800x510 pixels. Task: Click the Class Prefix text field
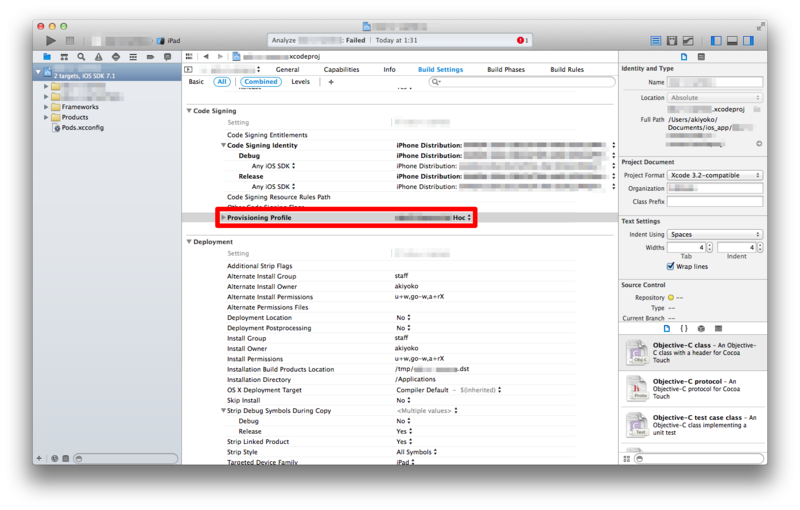[x=715, y=201]
